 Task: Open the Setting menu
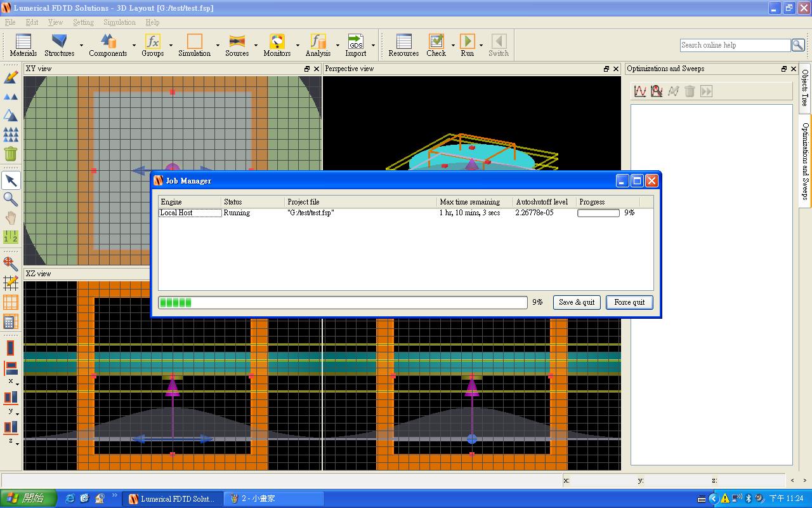tap(83, 22)
